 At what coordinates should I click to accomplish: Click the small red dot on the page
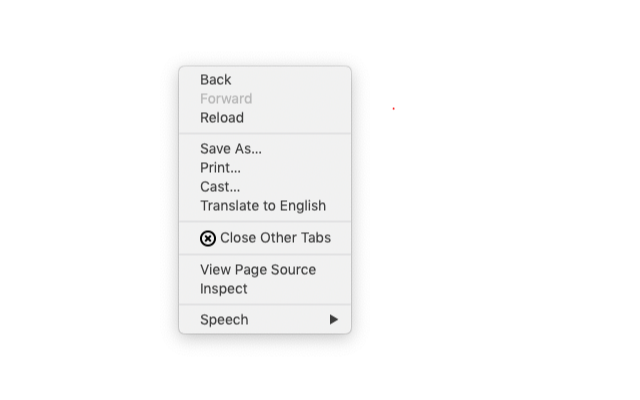[393, 109]
